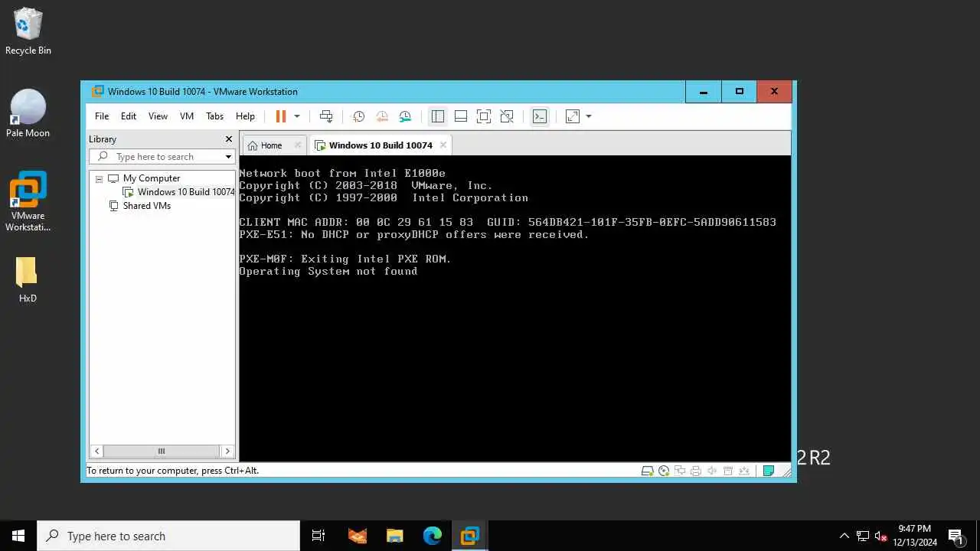This screenshot has height=551, width=980.
Task: Open the power options dropdown next to pause
Action: click(x=297, y=116)
